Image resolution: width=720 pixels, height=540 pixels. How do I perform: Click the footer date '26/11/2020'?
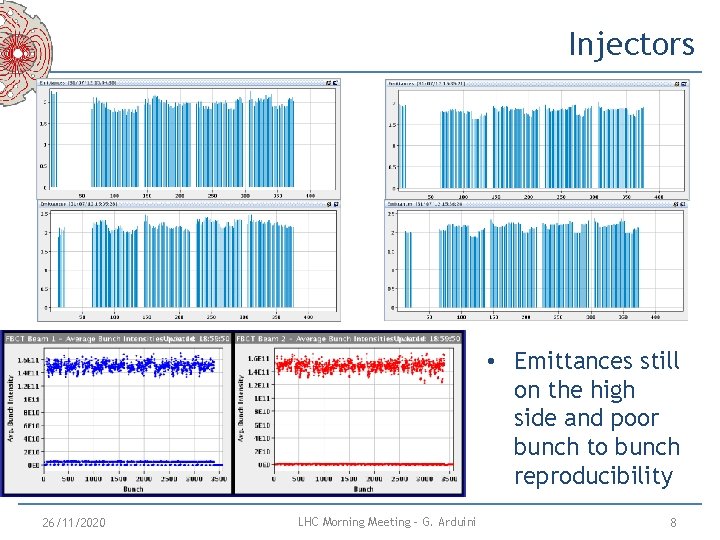click(x=73, y=523)
